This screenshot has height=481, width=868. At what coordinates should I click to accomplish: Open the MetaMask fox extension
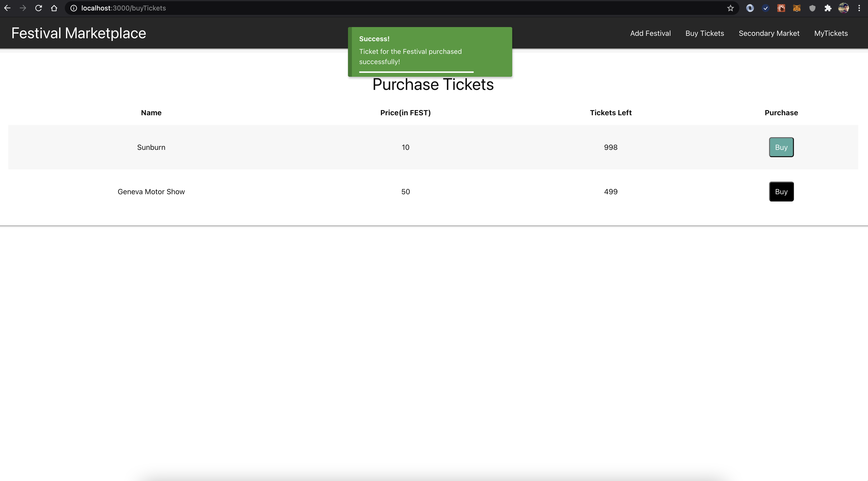797,8
